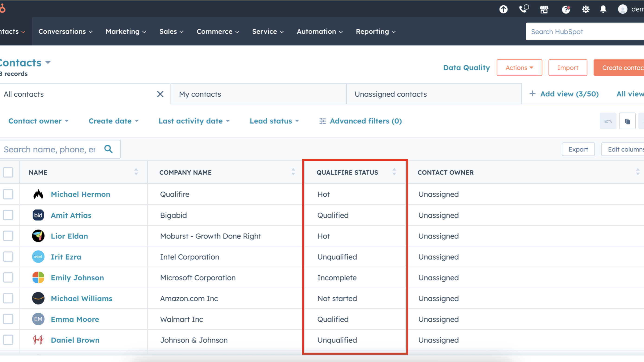
Task: Click the upgrade arrow icon in top bar
Action: click(503, 10)
